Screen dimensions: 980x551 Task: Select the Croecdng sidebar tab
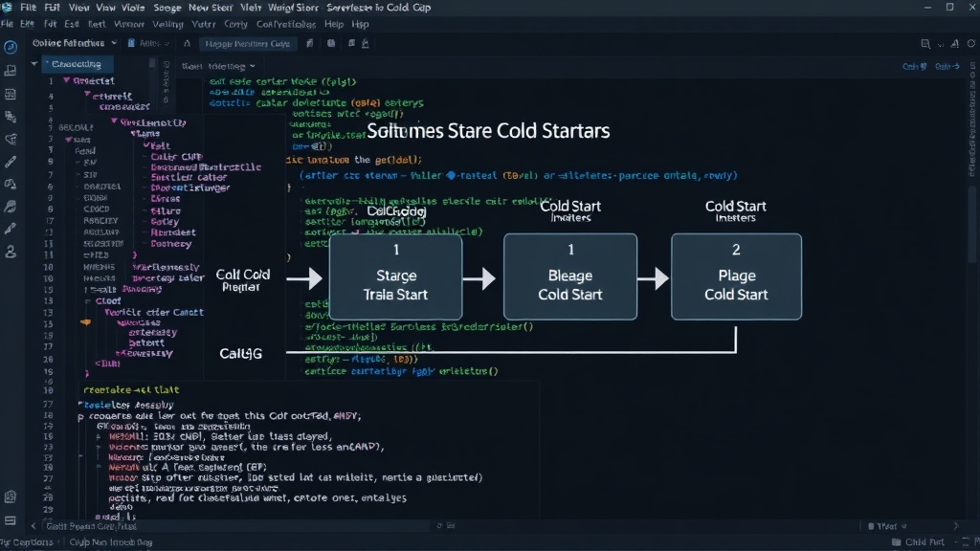pyautogui.click(x=77, y=64)
